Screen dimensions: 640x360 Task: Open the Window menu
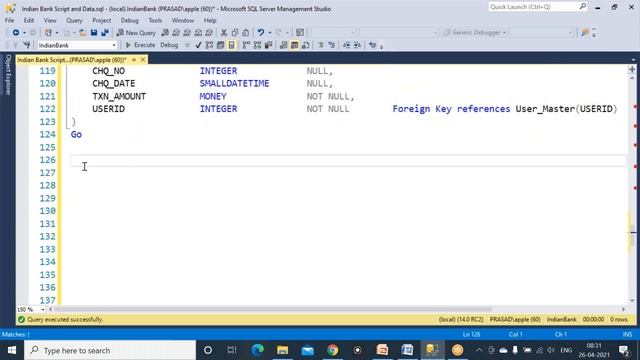(182, 20)
